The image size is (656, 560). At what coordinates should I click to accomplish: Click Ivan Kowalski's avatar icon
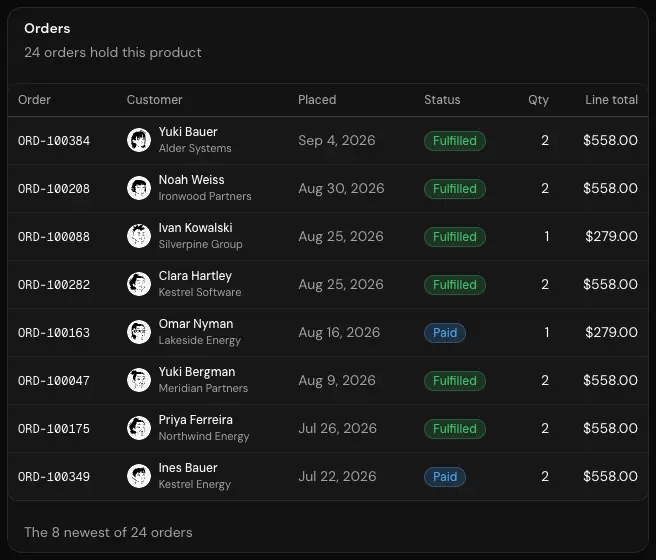[139, 236]
